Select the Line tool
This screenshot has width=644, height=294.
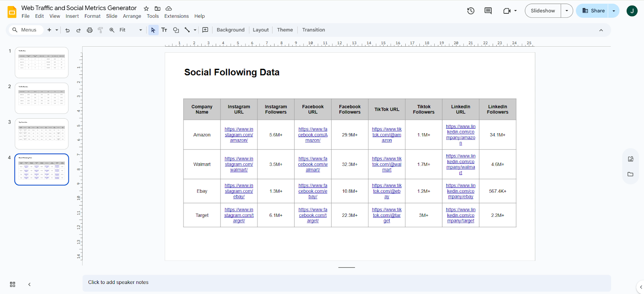click(x=187, y=30)
